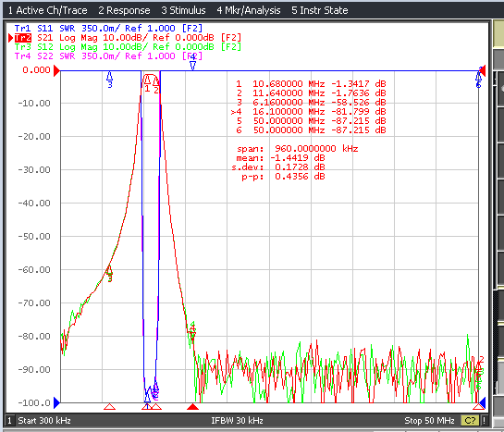Open the 3 Stimulus menu
Image resolution: width=504 pixels, height=432 pixels.
(x=183, y=10)
